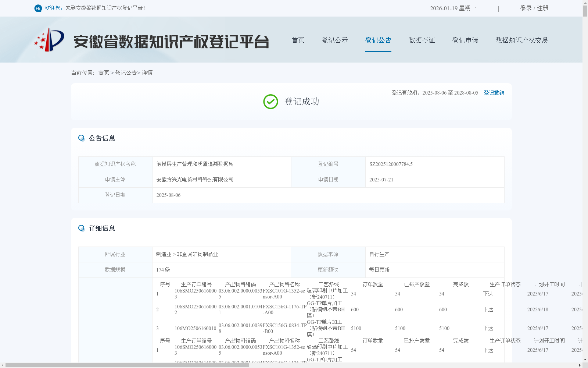588x368 pixels.
Task: Click the Hi welcome icon
Action: 38,8
